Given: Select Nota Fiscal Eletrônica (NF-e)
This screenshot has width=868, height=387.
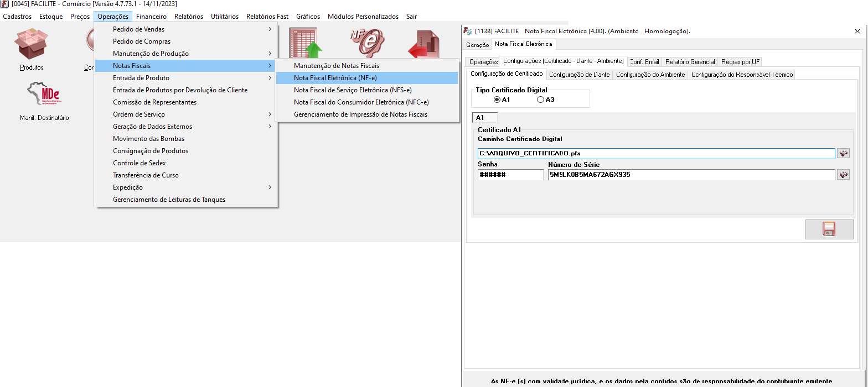Looking at the screenshot, I should pos(367,78).
